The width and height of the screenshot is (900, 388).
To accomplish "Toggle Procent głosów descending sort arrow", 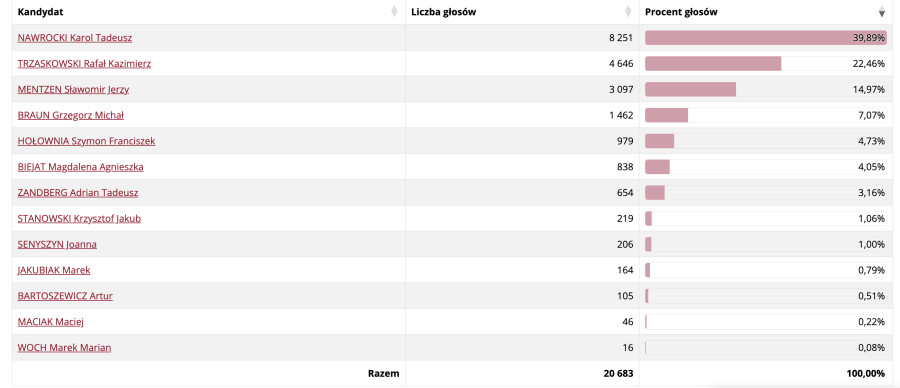I will (882, 11).
